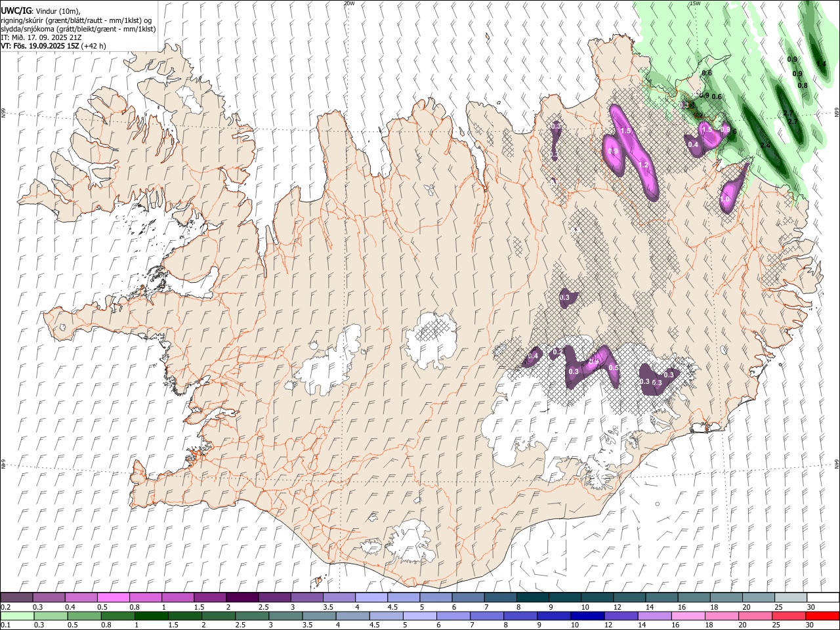
Task: Click the snow legend swatch starting at 20
Action: [758, 597]
